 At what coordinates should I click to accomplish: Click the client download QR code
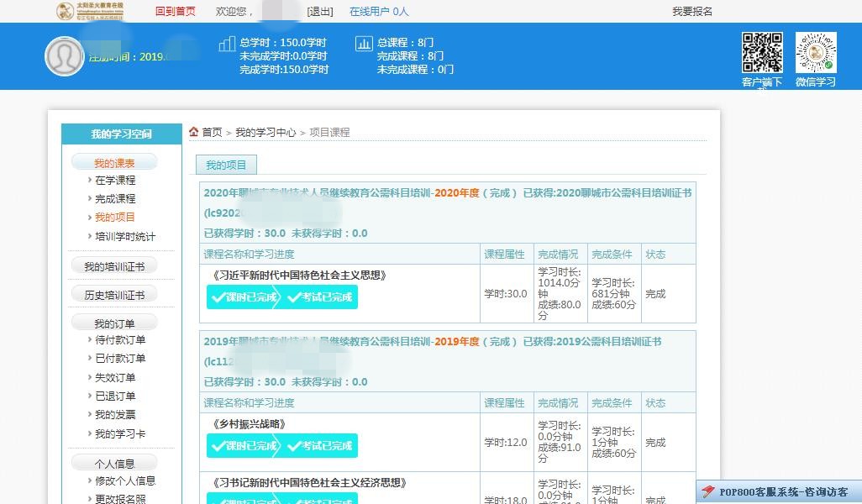coord(761,53)
